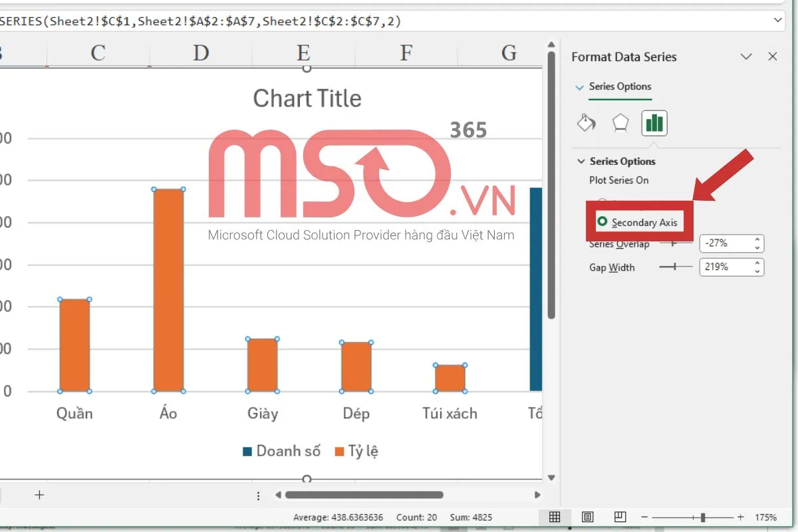Switch to Normal view in status bar
The height and width of the screenshot is (532, 798).
pos(555,517)
